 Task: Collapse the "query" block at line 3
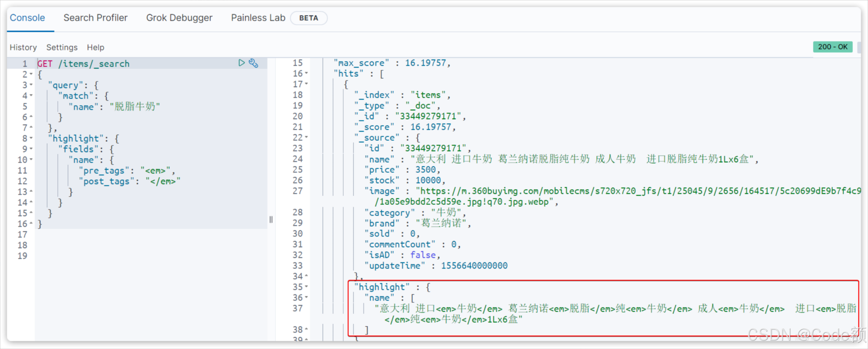coord(31,85)
